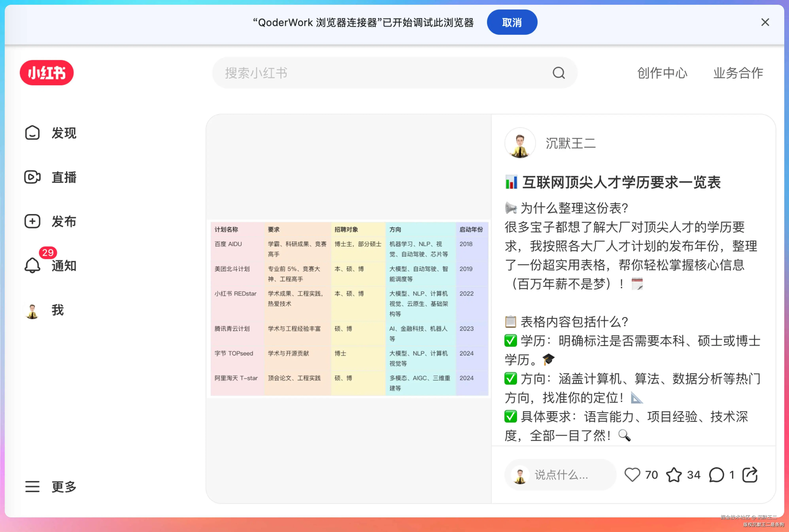Click the text 为什么整理这份表?

[x=574, y=208]
